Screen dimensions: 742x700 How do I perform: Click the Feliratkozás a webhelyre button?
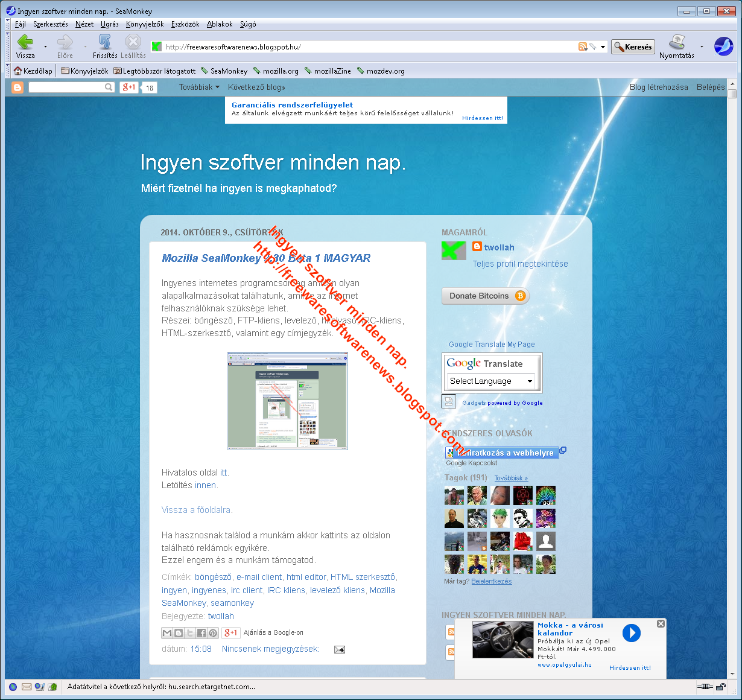click(x=502, y=453)
